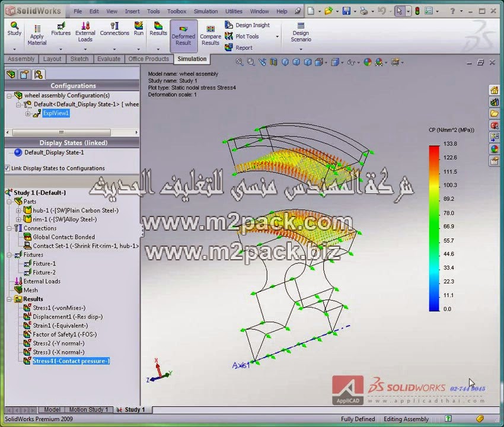Open ConfigurationManager tab icon
The height and width of the screenshot is (427, 504).
point(39,75)
